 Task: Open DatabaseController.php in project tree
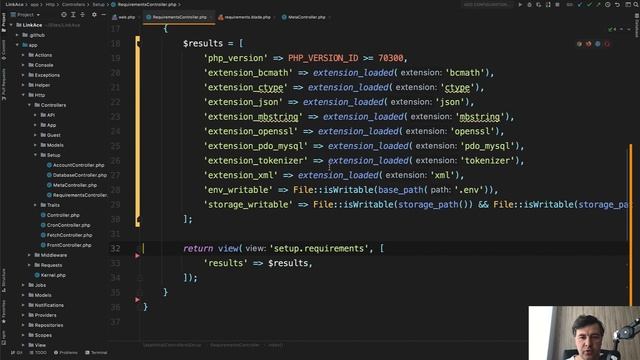click(77, 175)
